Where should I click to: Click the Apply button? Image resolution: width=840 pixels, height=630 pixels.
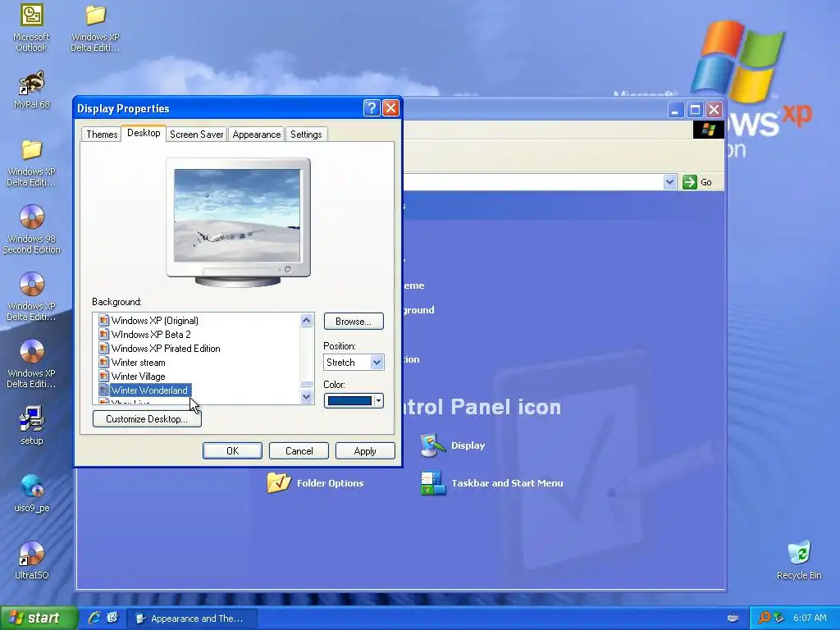pyautogui.click(x=365, y=451)
